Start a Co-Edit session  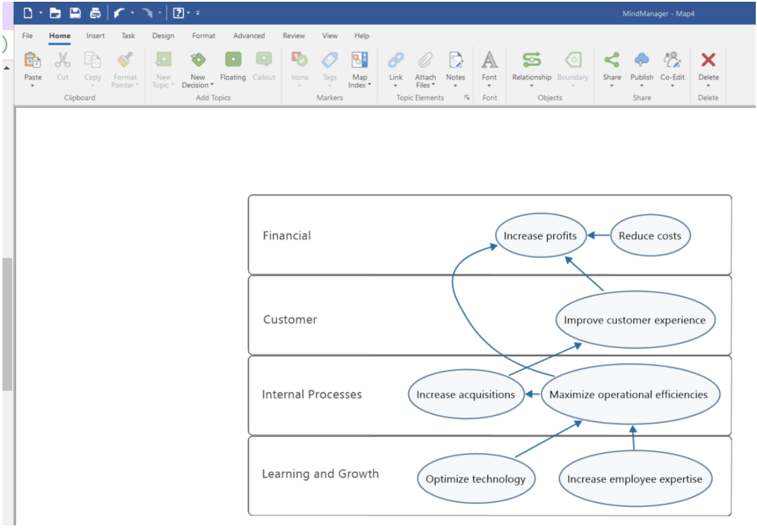click(x=672, y=66)
